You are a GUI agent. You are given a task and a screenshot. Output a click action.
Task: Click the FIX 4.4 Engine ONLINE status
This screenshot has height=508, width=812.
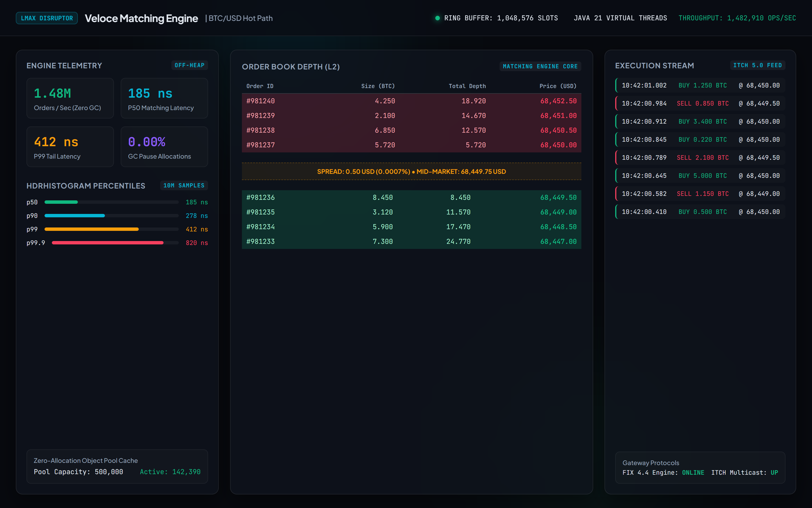(663, 472)
